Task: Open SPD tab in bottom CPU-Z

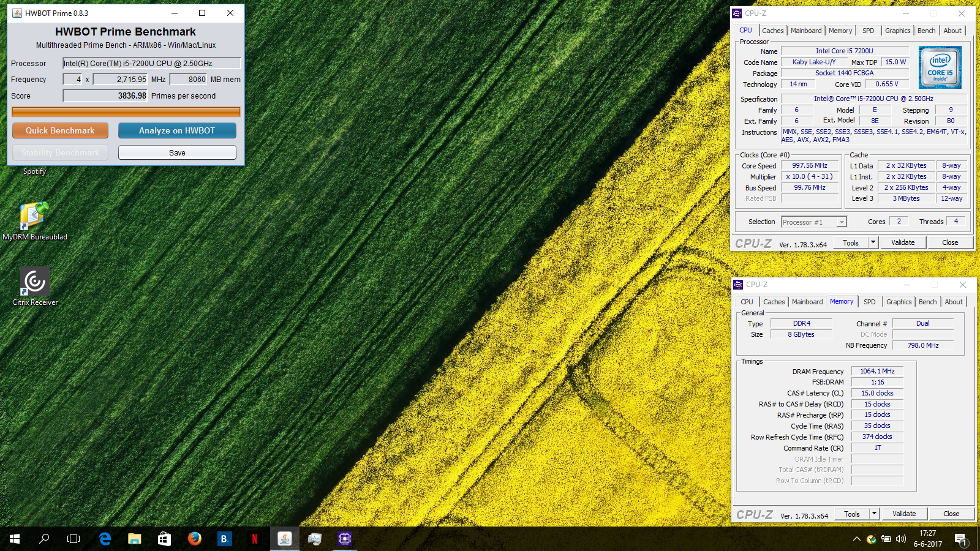Action: 870,302
